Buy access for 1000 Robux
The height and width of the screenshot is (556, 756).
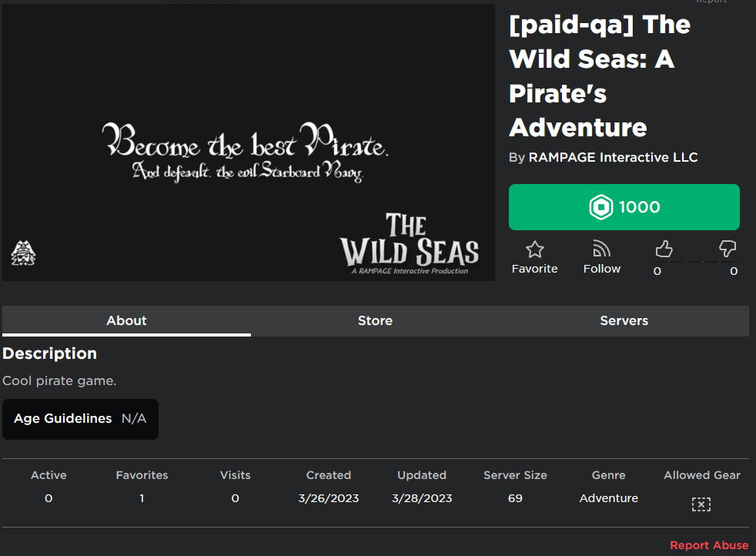tap(624, 207)
